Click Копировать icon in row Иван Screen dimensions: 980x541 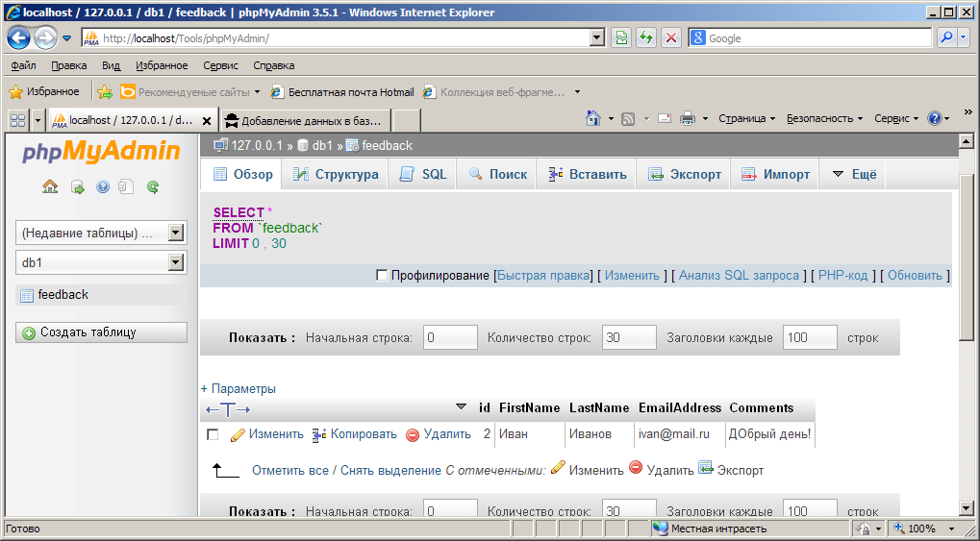(319, 434)
